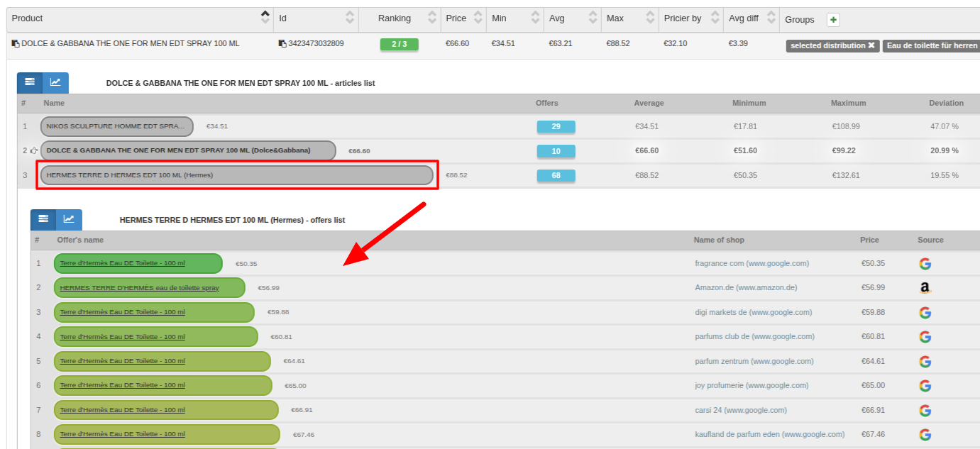Click Name of shop column header

(719, 240)
